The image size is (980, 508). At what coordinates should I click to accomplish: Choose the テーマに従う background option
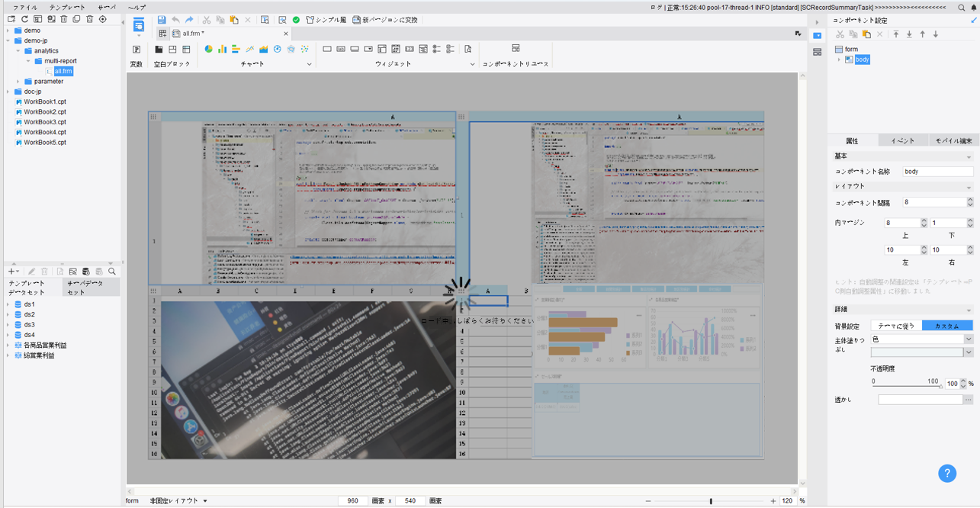click(896, 326)
